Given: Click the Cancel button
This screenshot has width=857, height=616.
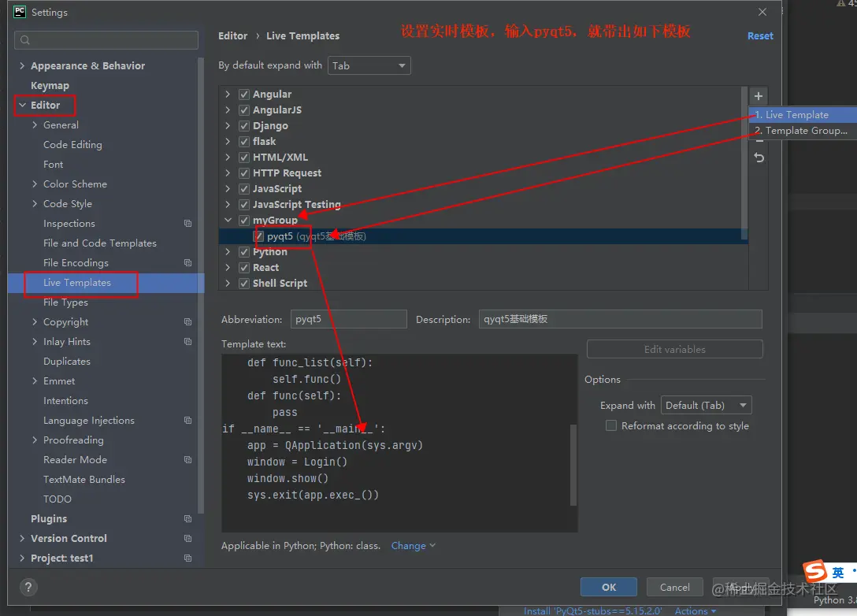Looking at the screenshot, I should tap(674, 587).
